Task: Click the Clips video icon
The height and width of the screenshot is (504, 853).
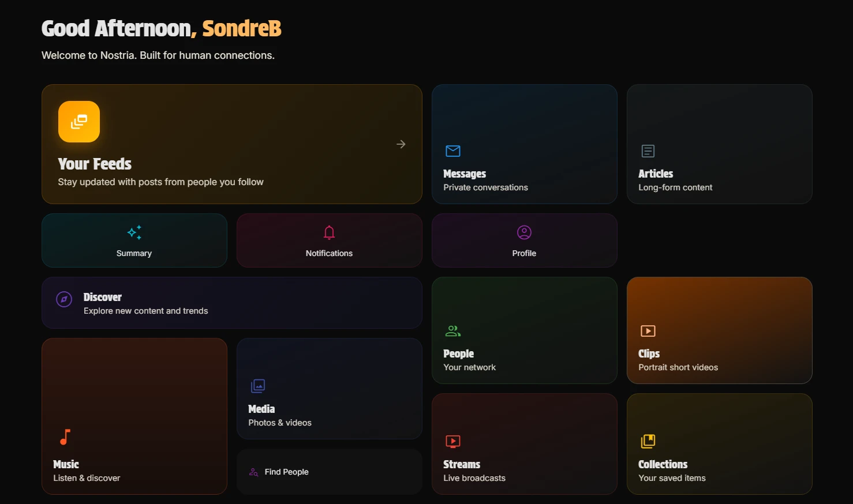Action: click(x=648, y=330)
